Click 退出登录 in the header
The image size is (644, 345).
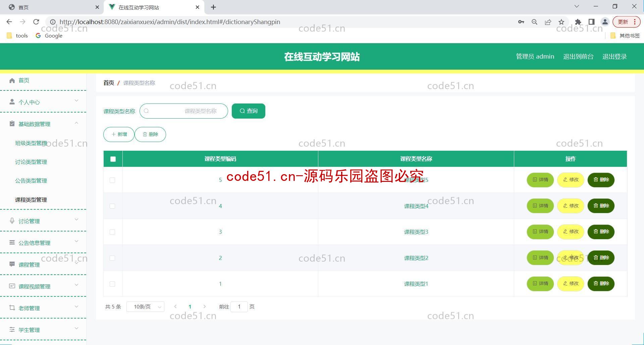614,56
